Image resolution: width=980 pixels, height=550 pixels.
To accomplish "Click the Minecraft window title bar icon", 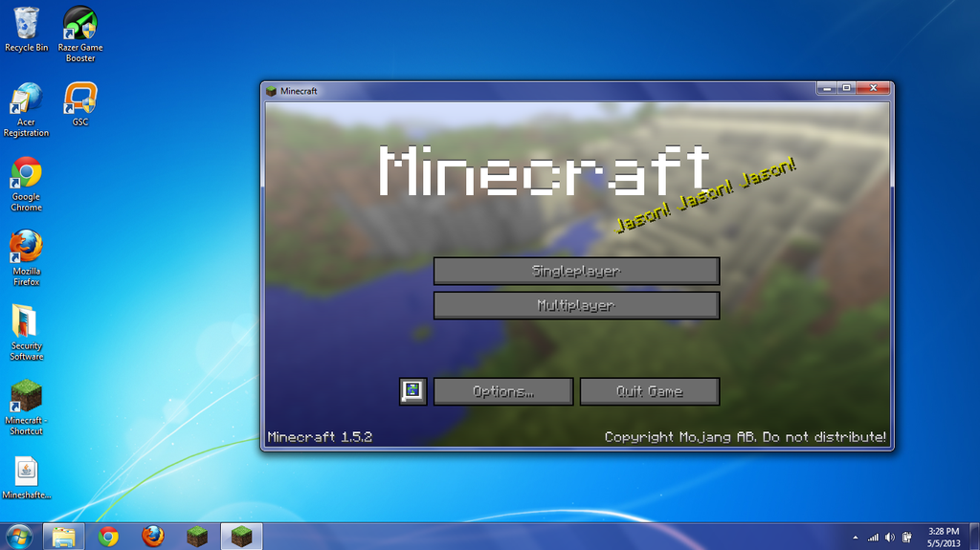I will [271, 91].
